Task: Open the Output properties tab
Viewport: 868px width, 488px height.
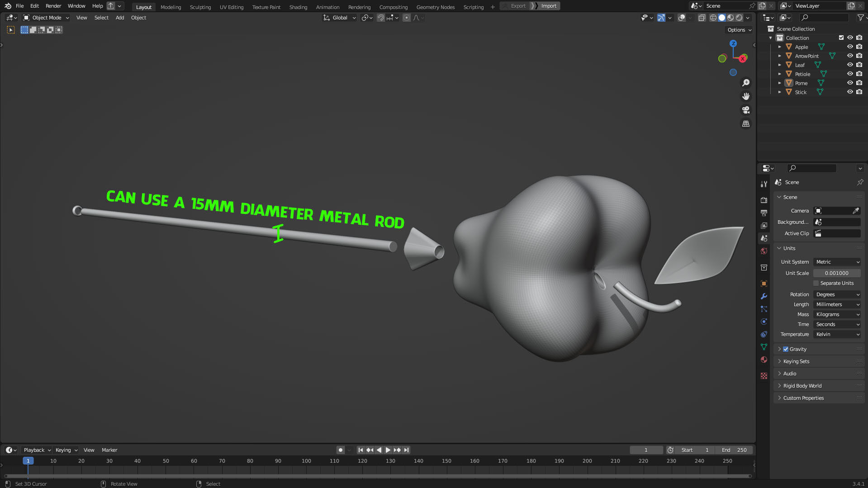Action: point(764,213)
